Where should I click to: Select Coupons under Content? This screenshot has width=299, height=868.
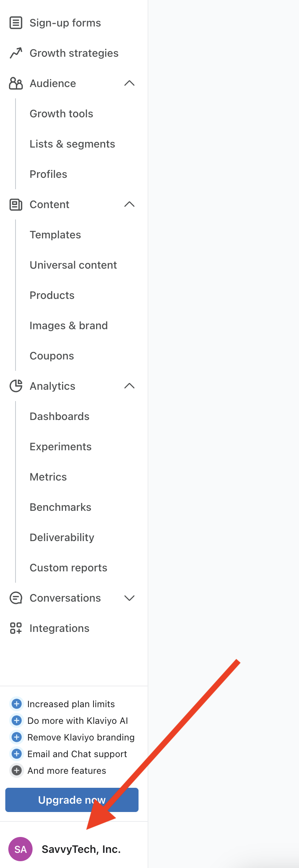[52, 356]
